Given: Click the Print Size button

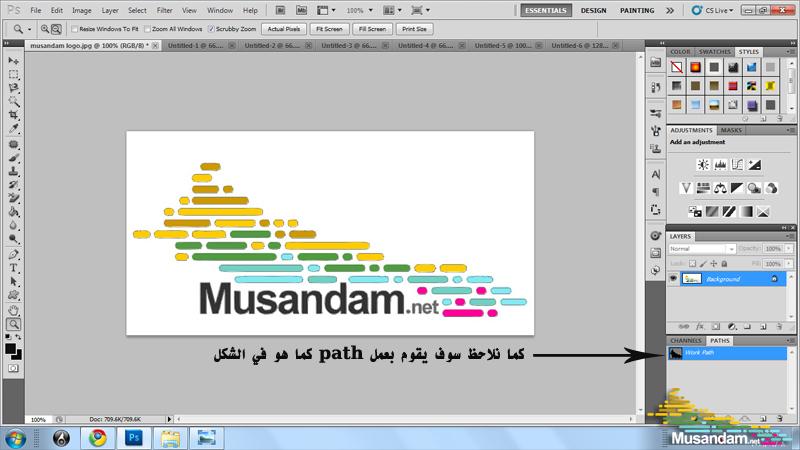Looking at the screenshot, I should pyautogui.click(x=414, y=29).
